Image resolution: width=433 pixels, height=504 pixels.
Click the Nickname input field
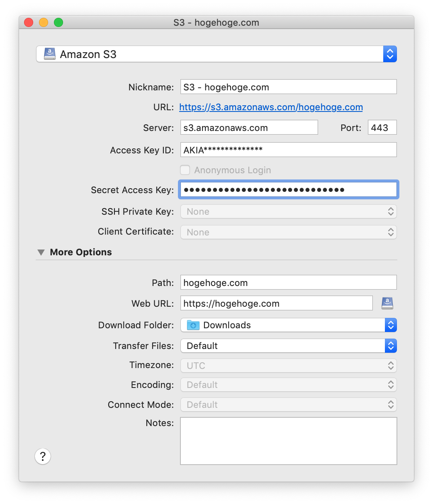click(x=289, y=87)
